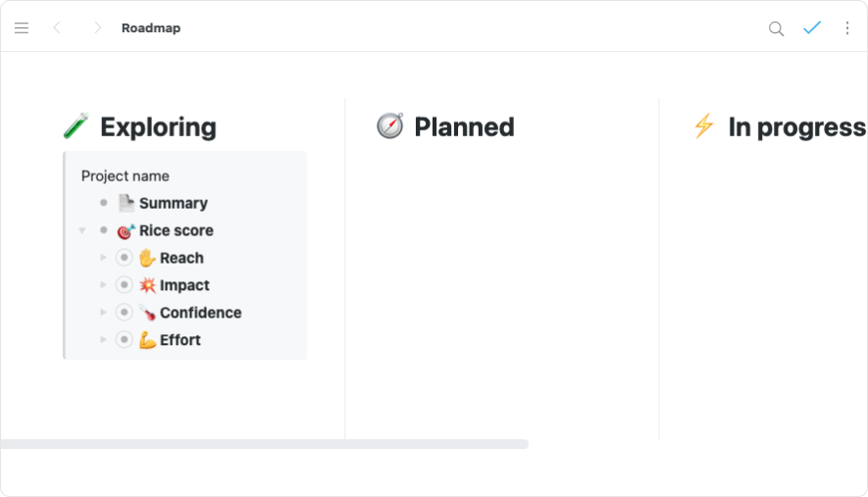Collapse the Rice score item

tap(82, 231)
